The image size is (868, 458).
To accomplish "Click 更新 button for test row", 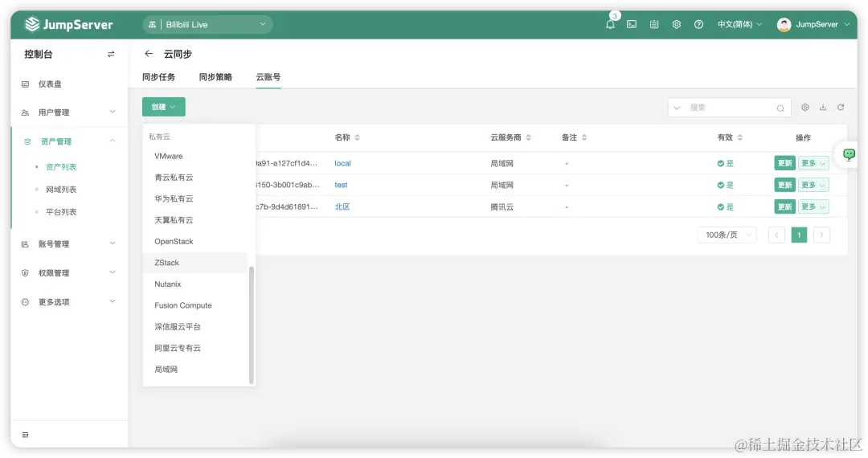I will (784, 185).
